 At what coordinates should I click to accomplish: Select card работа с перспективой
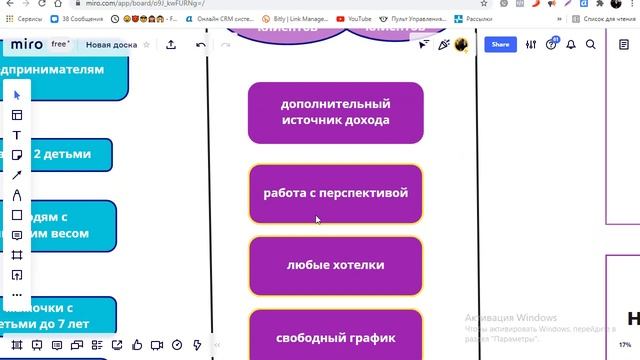[336, 194]
